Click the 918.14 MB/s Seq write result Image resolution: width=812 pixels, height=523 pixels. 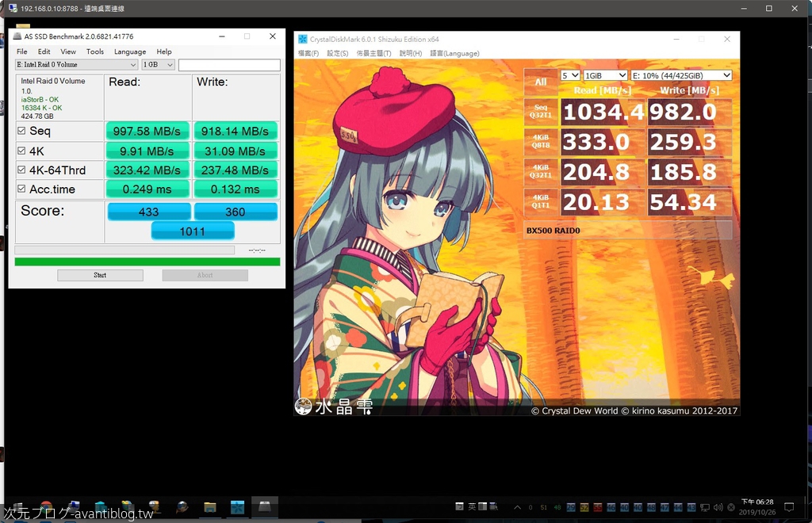(235, 132)
